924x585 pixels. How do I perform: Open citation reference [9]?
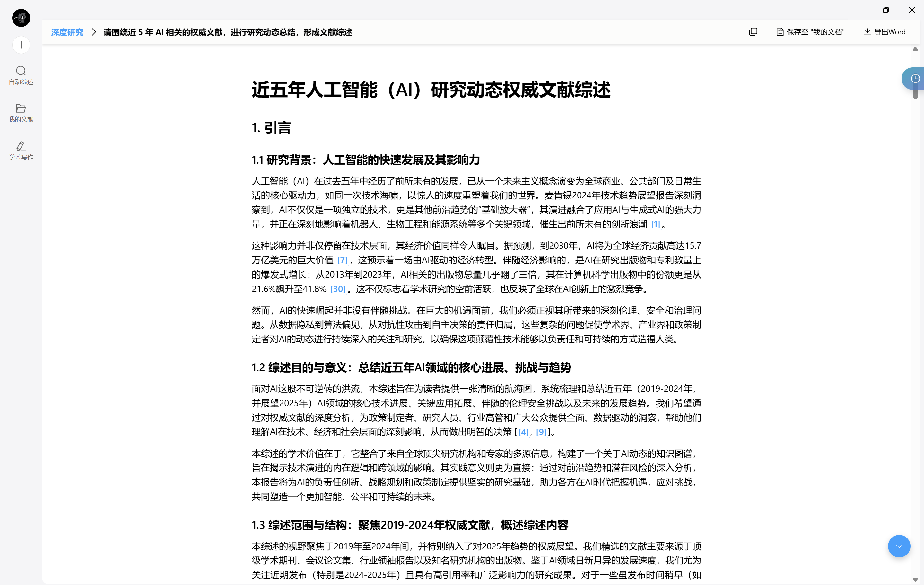(541, 432)
